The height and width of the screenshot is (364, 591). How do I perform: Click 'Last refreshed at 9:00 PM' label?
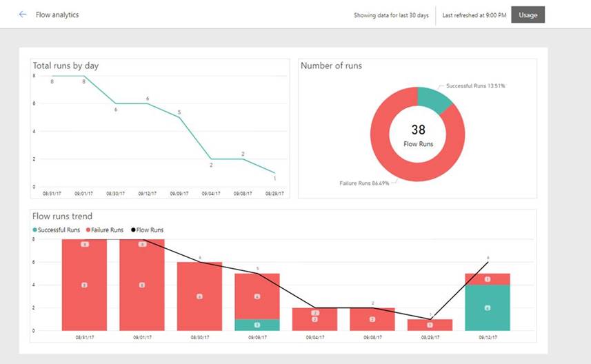[474, 15]
